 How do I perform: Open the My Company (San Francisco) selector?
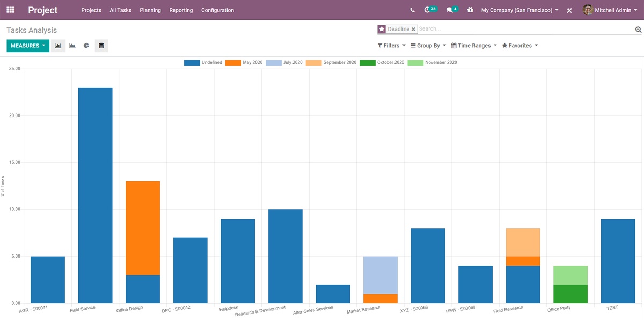click(518, 9)
